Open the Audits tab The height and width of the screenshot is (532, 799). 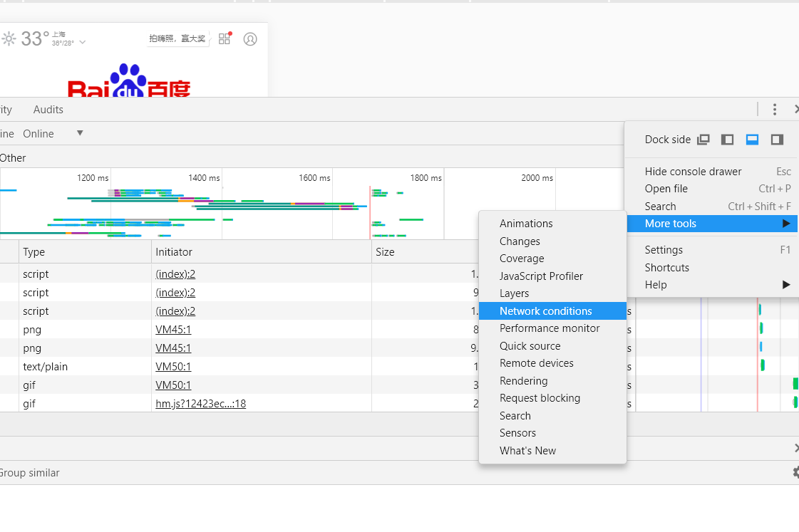pos(48,110)
